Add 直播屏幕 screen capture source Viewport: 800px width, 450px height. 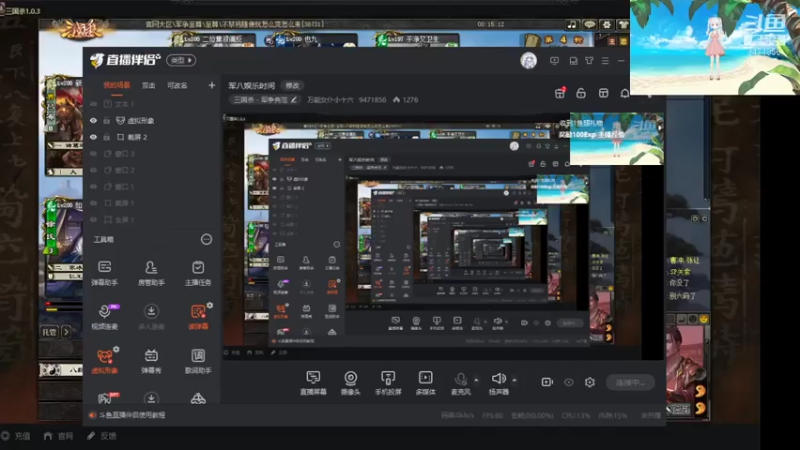(x=313, y=383)
